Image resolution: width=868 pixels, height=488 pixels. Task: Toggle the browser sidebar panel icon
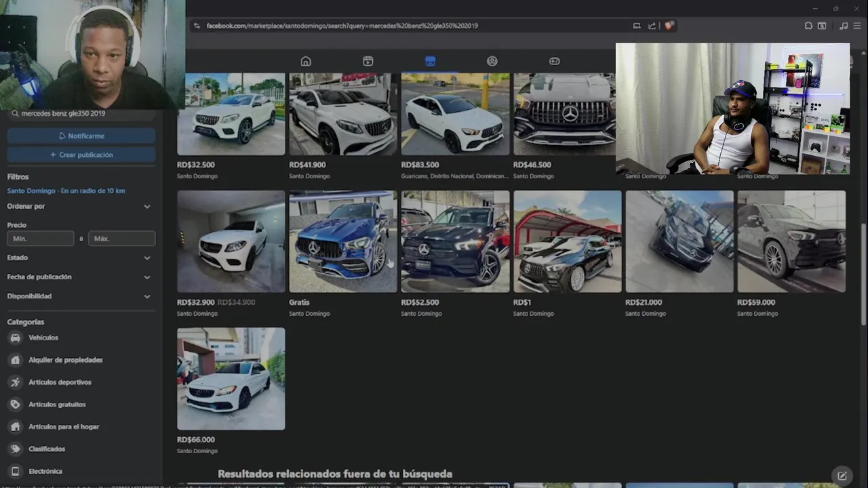[822, 26]
